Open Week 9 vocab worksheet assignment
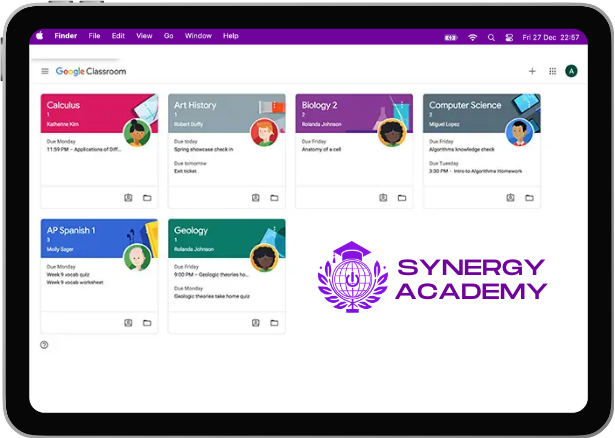This screenshot has width=615, height=438. (x=75, y=282)
